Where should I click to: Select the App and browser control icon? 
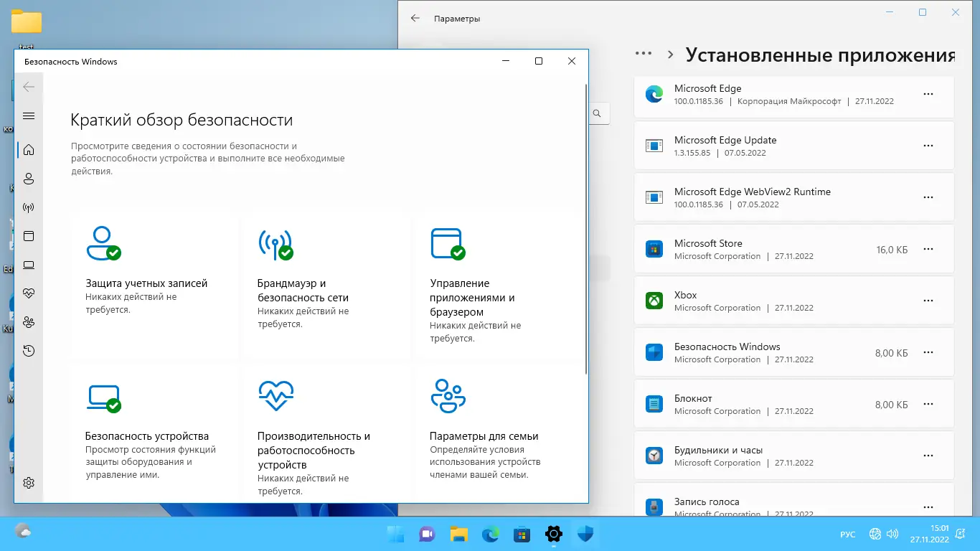click(28, 236)
